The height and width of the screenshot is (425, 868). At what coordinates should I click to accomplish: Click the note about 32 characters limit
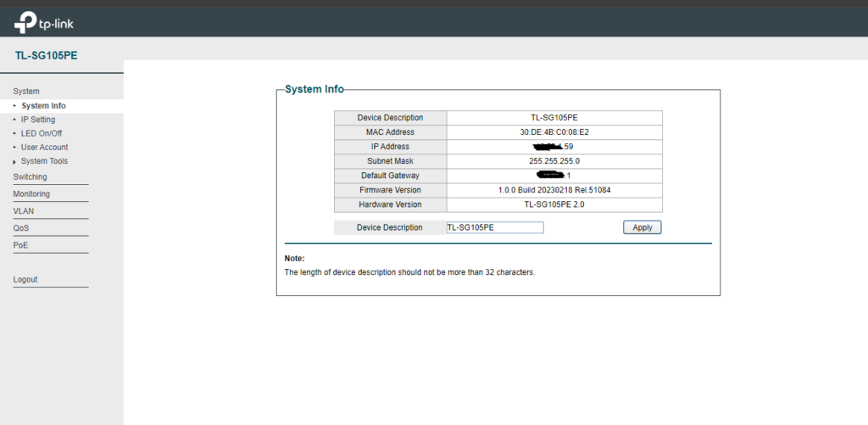[409, 272]
